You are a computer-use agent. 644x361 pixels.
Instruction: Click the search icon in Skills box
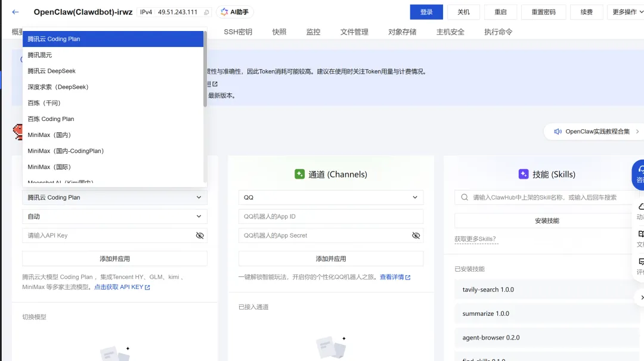tap(465, 197)
